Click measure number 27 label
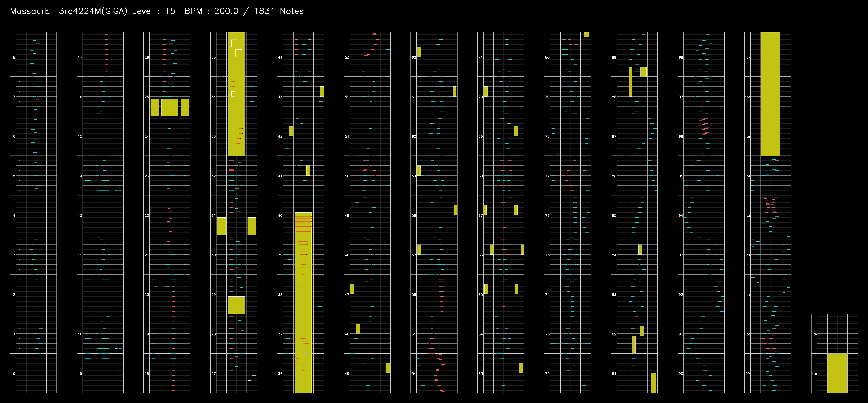 click(214, 374)
